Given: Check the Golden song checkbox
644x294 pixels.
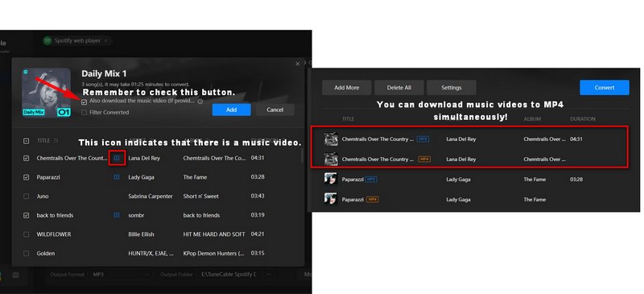Looking at the screenshot, I should click(27, 253).
